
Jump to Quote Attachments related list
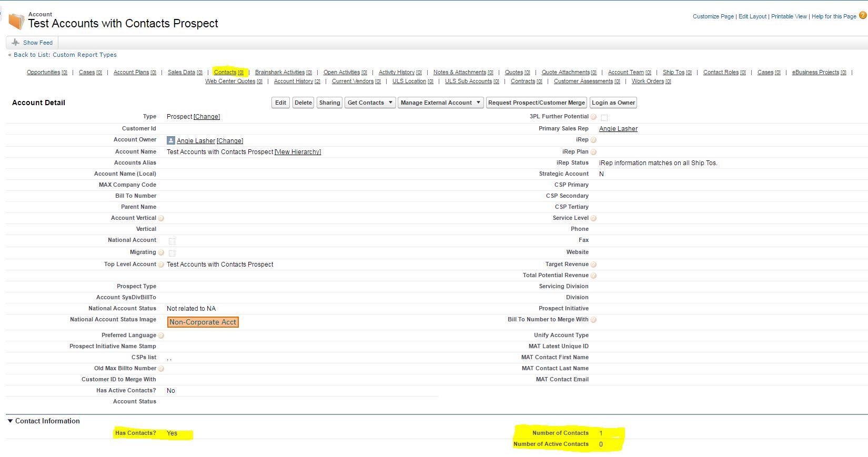click(x=569, y=73)
